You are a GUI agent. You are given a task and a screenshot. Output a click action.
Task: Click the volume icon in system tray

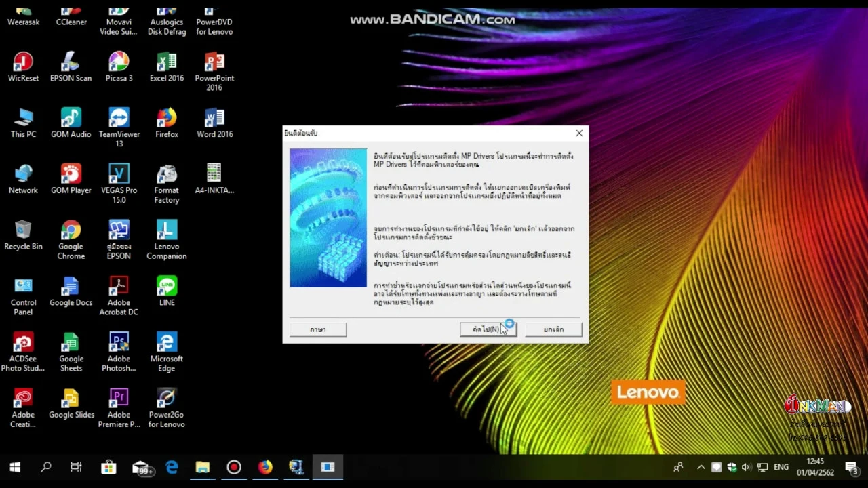pyautogui.click(x=746, y=467)
